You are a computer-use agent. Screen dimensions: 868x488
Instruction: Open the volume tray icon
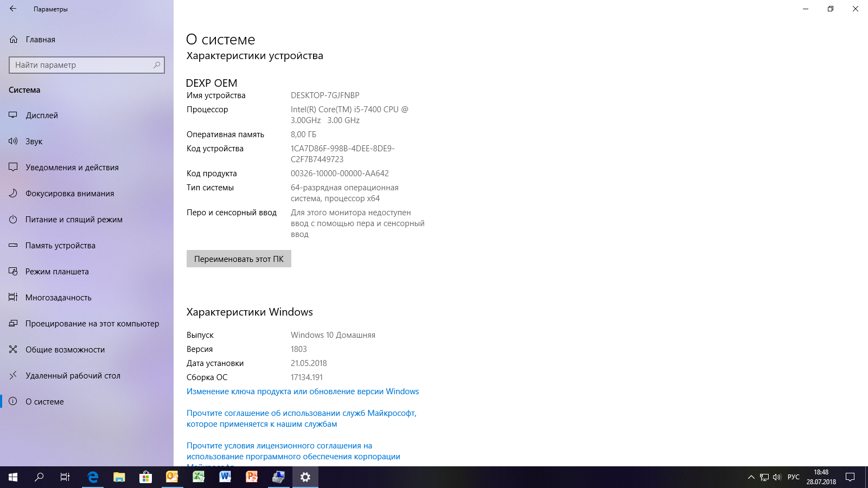tap(777, 477)
